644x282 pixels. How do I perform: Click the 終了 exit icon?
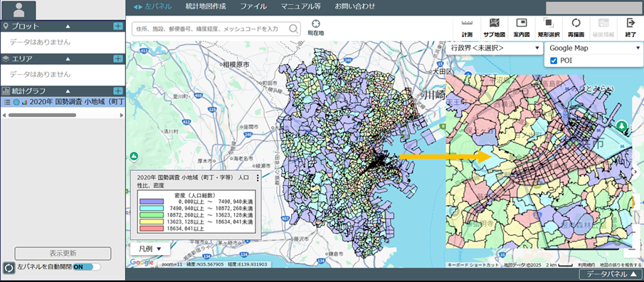tap(630, 28)
